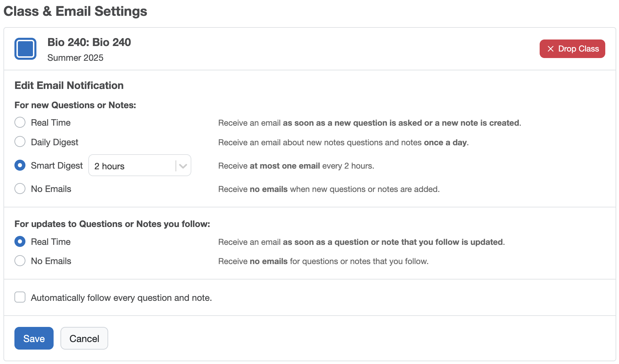Click the red Drop Class button
This screenshot has width=619, height=364.
point(572,49)
